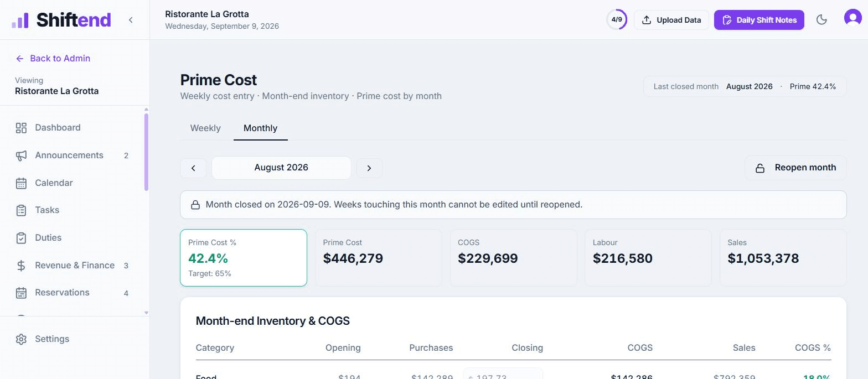Click the Settings gear icon

point(21,339)
